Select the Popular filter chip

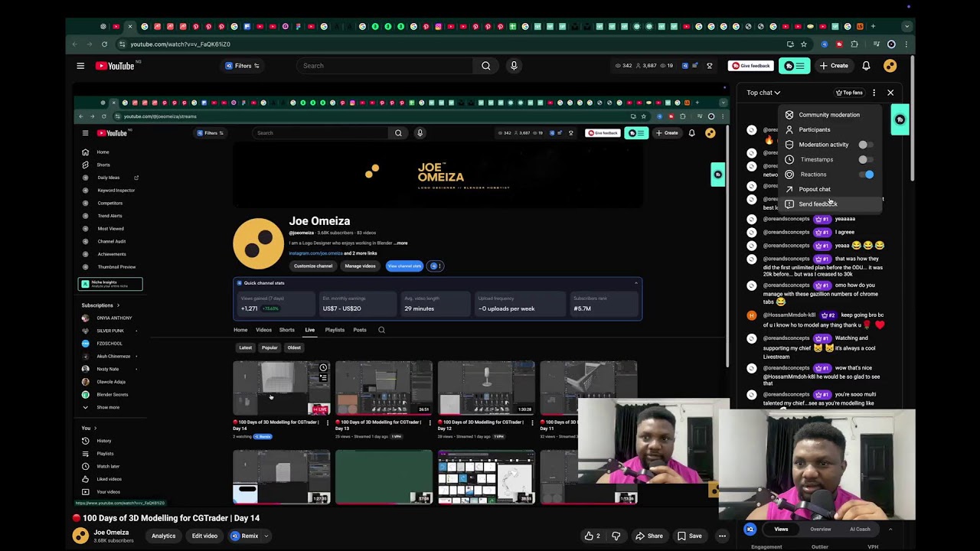click(269, 347)
